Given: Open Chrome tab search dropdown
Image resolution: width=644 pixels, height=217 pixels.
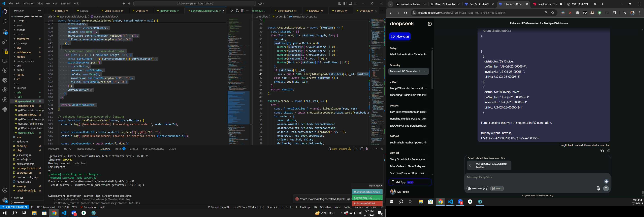Looking at the screenshot, I should click(390, 4).
